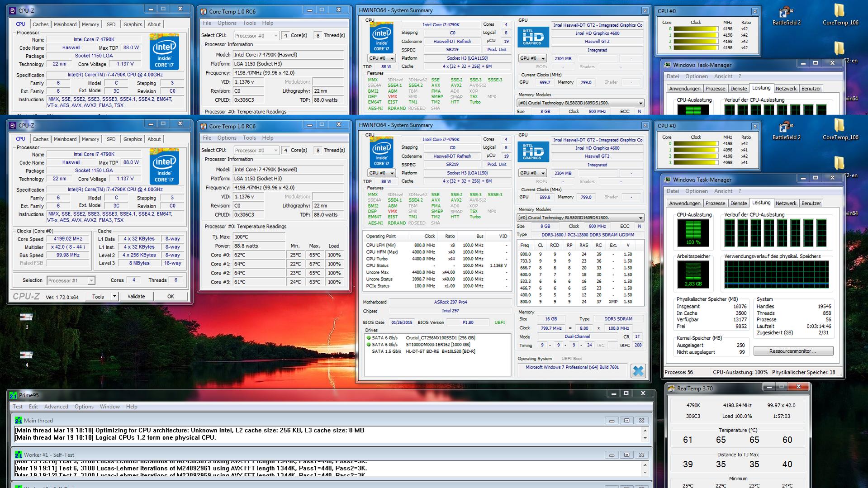
Task: Restore the Main thread subwindow in Prime95
Action: pyautogui.click(x=626, y=421)
